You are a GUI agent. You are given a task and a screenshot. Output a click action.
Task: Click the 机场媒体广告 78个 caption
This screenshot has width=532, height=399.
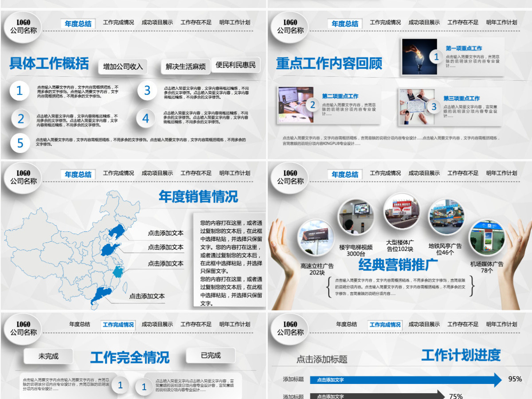(x=487, y=267)
